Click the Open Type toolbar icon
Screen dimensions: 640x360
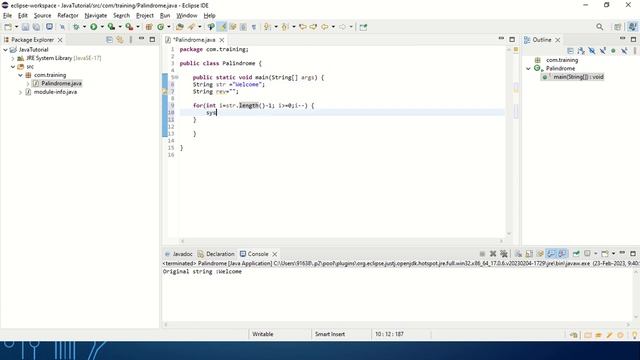[x=180, y=27]
